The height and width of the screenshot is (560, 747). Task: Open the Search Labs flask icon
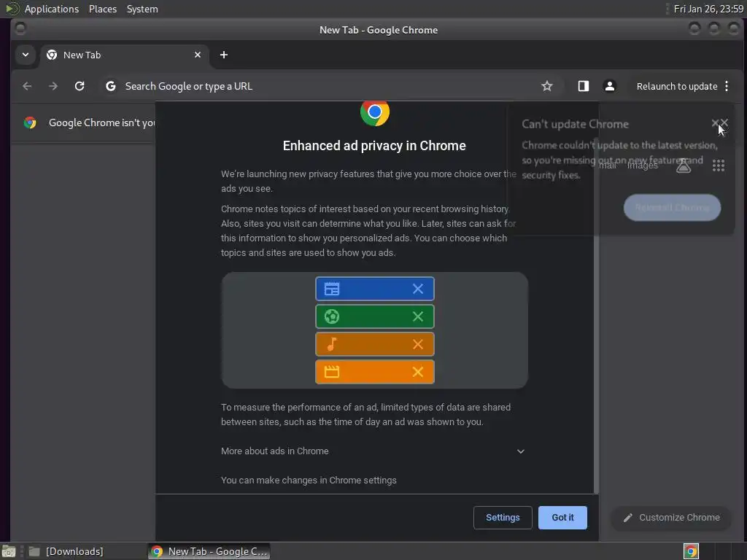tap(684, 166)
